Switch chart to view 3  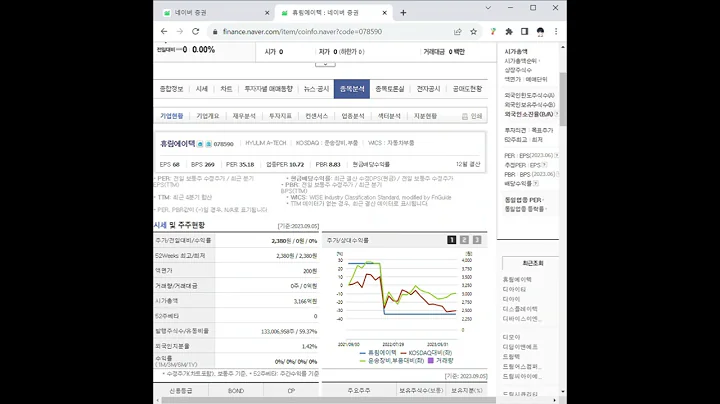pos(477,240)
